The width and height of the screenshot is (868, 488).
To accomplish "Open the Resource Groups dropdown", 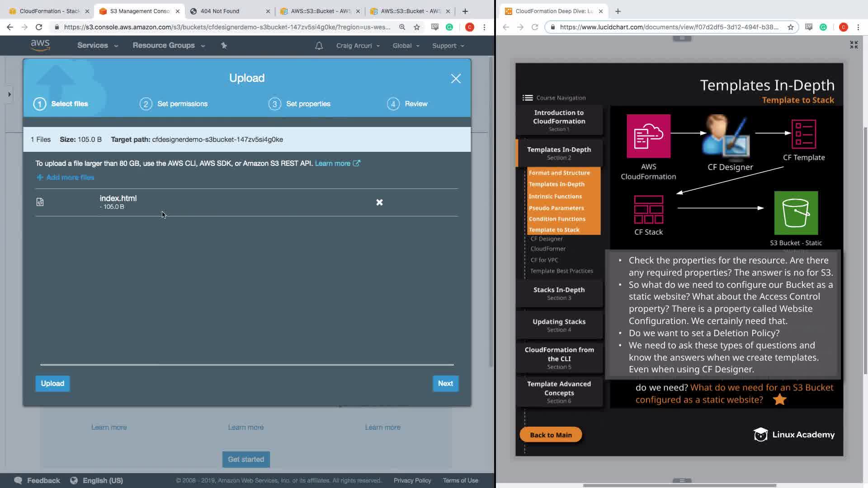I will pos(168,46).
